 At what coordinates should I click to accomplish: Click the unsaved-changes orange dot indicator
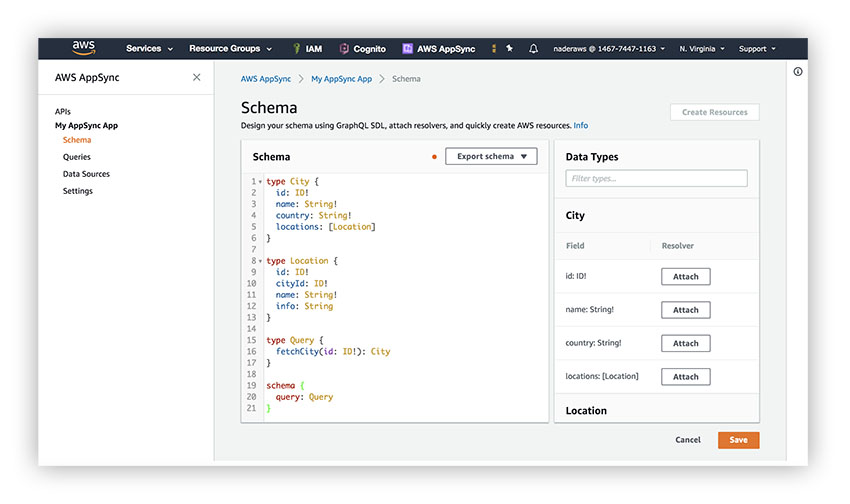point(434,157)
